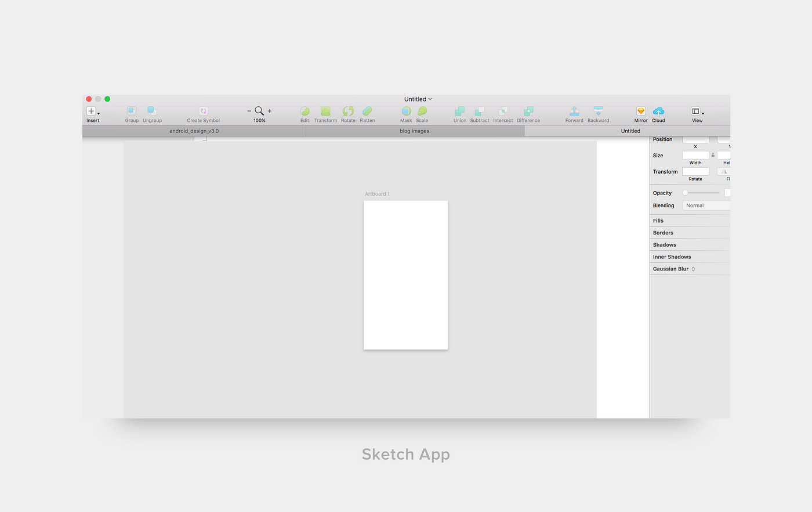Open the Blending mode Normal dropdown
812x512 pixels.
pos(706,205)
